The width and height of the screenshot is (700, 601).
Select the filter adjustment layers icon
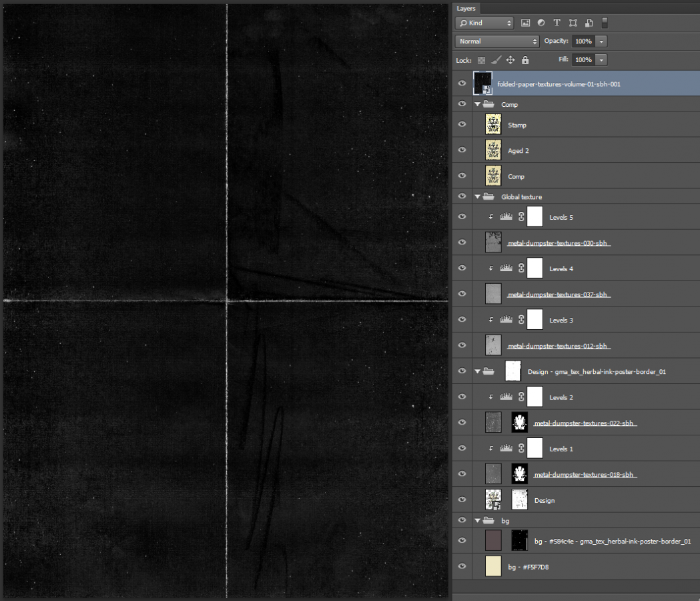541,23
